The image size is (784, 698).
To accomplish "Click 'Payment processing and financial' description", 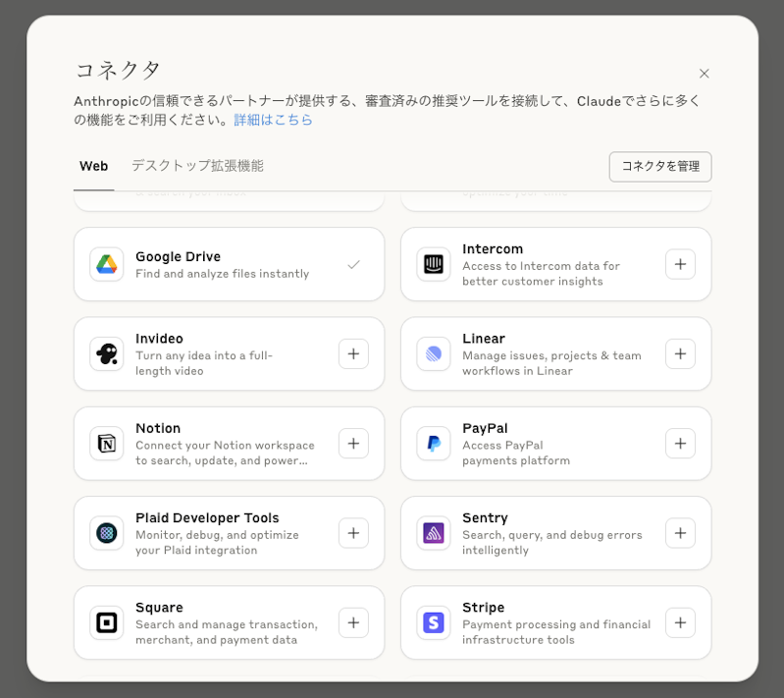I will point(556,632).
